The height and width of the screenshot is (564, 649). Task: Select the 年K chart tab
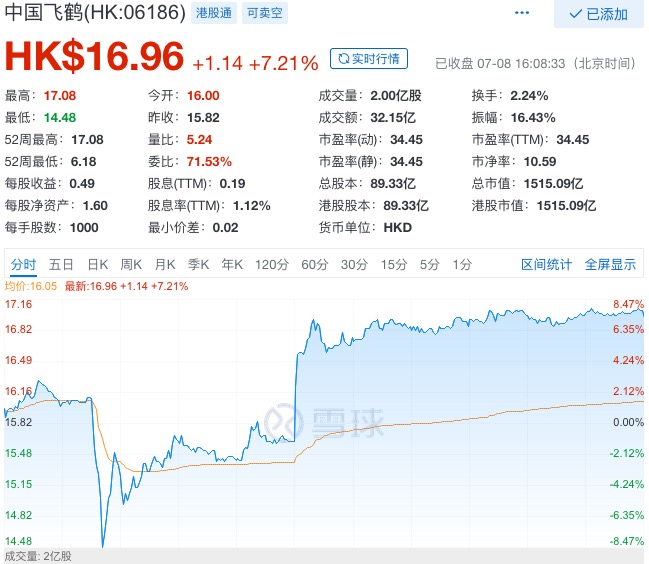tap(232, 264)
